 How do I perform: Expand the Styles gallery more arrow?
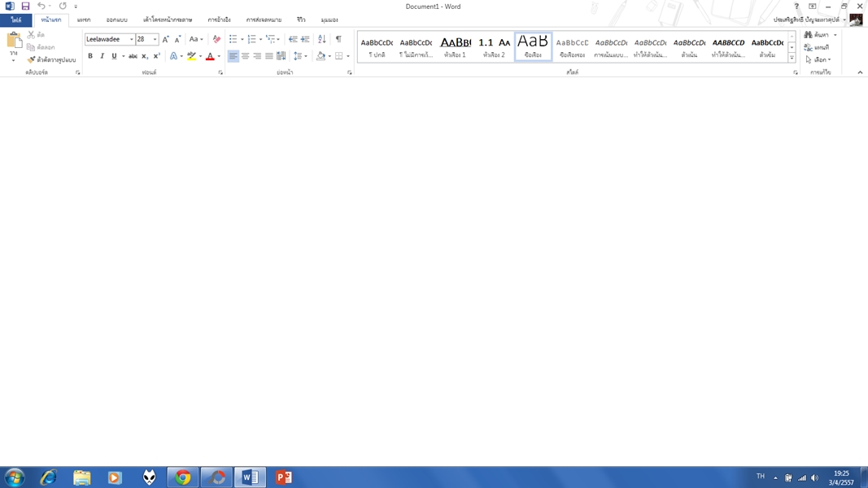click(792, 59)
